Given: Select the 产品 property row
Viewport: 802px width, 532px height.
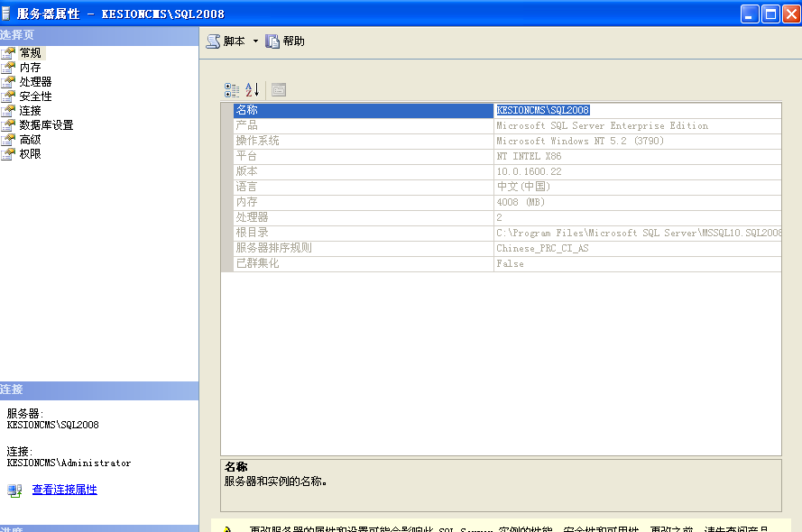Looking at the screenshot, I should tap(361, 124).
